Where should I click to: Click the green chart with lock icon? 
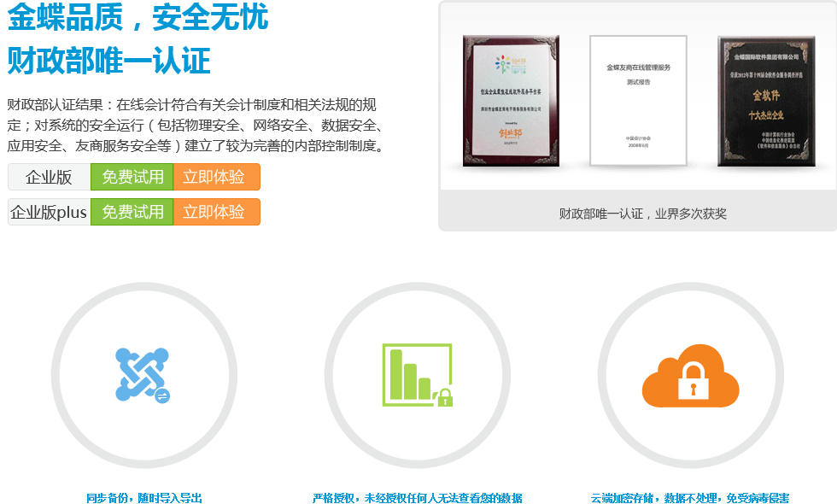418,375
